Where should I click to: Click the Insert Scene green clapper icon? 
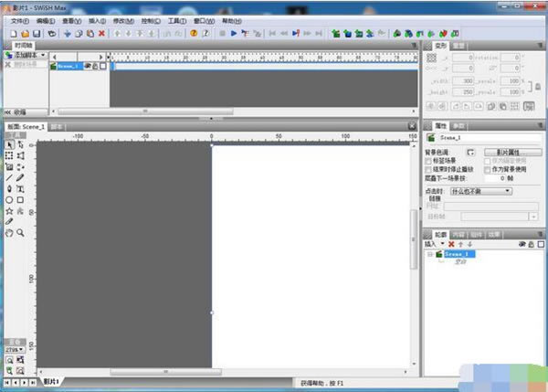336,34
